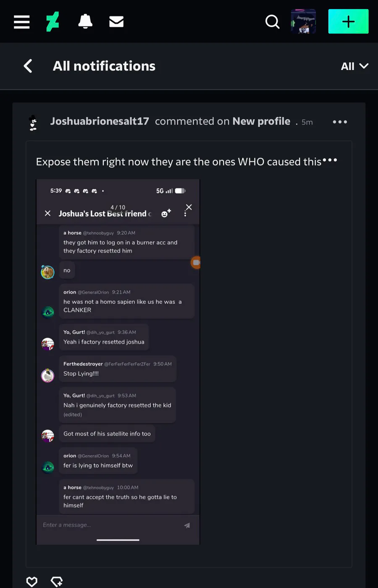Open Joshuabrionesalt17's profile link
Screen dimensions: 378x588
[x=100, y=121]
